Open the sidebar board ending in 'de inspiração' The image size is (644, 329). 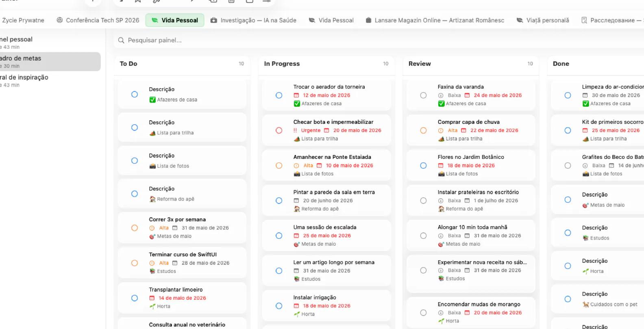point(50,81)
